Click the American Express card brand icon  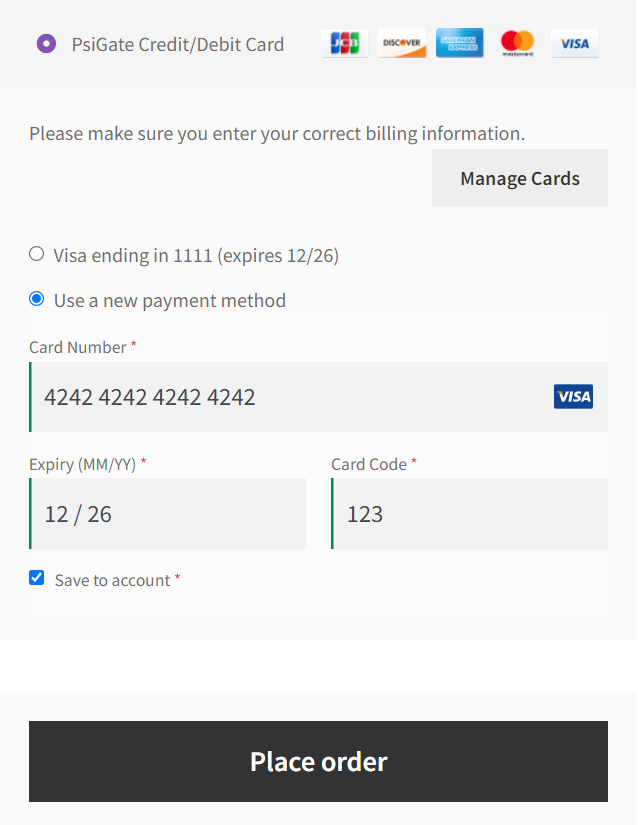coord(459,43)
